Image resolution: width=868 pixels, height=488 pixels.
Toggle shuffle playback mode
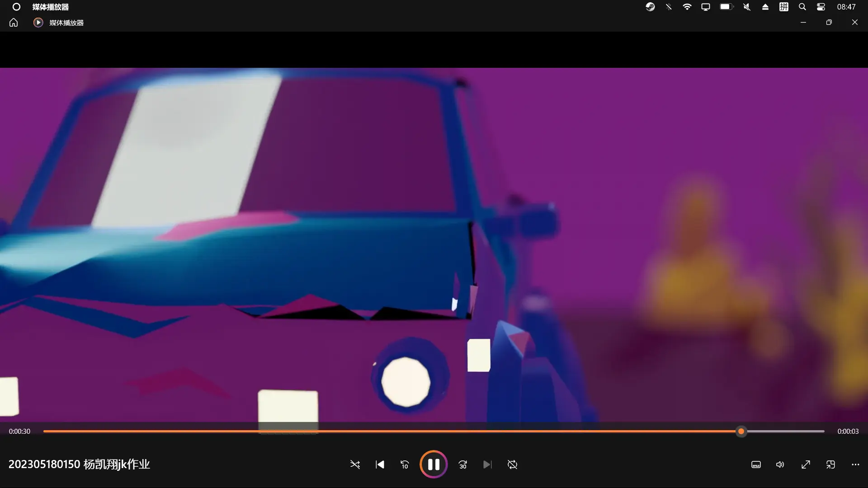[355, 465]
